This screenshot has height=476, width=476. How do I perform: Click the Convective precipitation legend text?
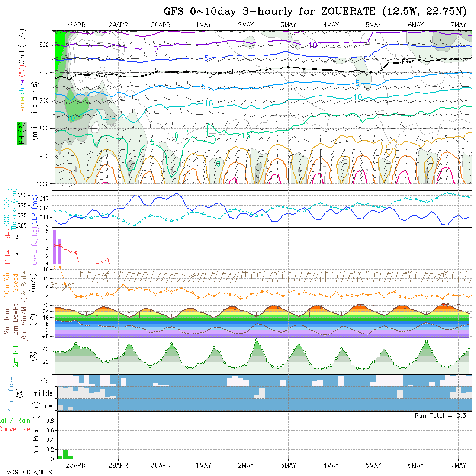(15, 429)
